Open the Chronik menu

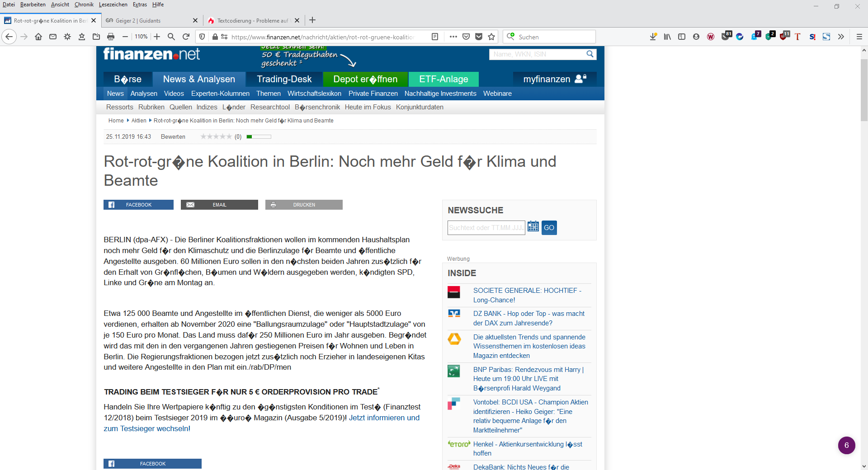point(84,5)
